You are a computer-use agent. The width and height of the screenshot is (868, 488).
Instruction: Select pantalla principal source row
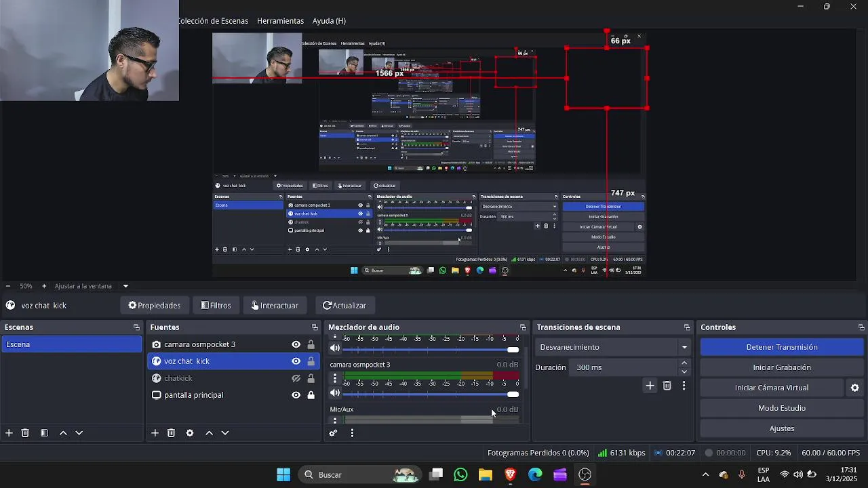click(x=234, y=395)
